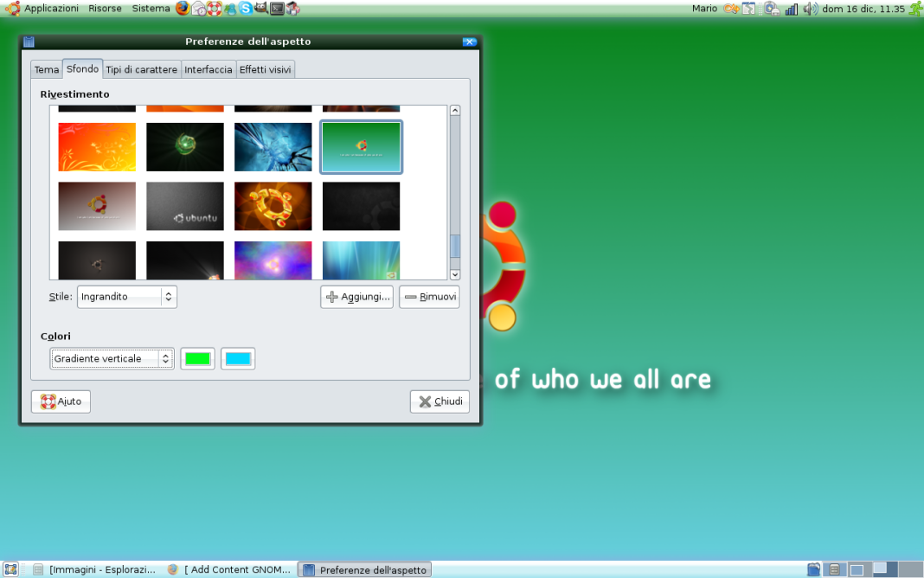Open the Stile dropdown set to Ingrandito
This screenshot has width=924, height=578.
(126, 297)
